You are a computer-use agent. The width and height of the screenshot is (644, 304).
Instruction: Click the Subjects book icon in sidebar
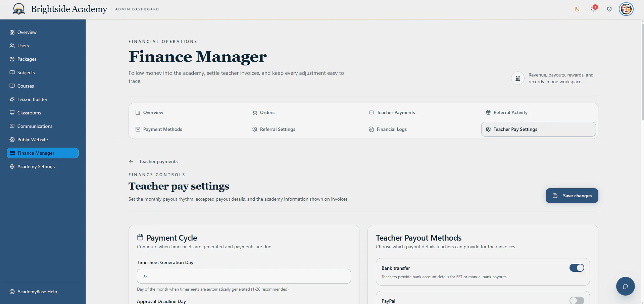click(x=12, y=72)
